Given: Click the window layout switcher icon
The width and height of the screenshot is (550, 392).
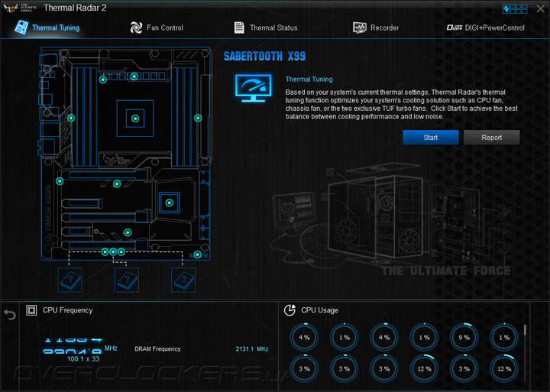Looking at the screenshot, I should click(x=515, y=8).
